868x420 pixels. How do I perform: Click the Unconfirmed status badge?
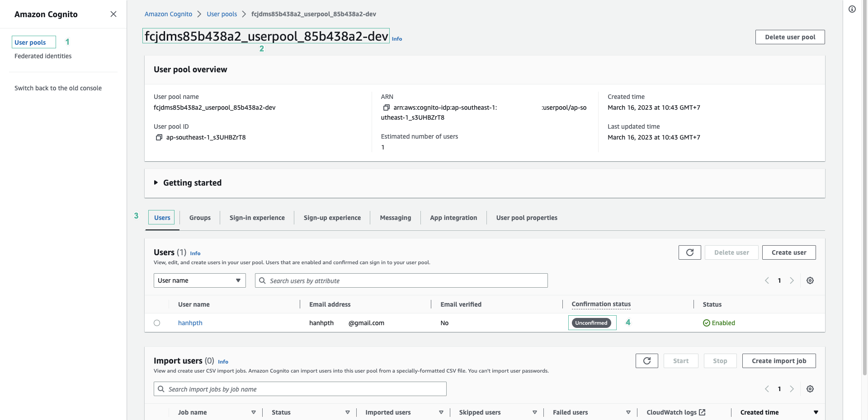[x=591, y=323]
